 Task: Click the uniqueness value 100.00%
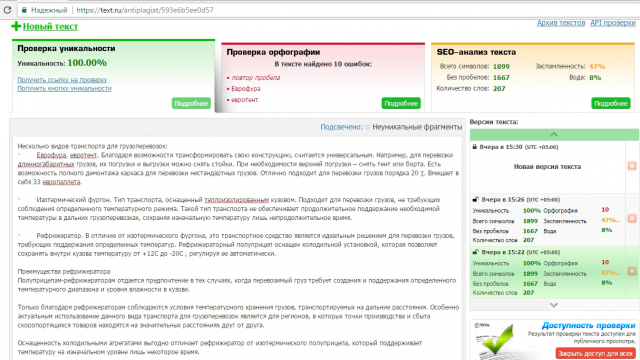click(x=87, y=63)
